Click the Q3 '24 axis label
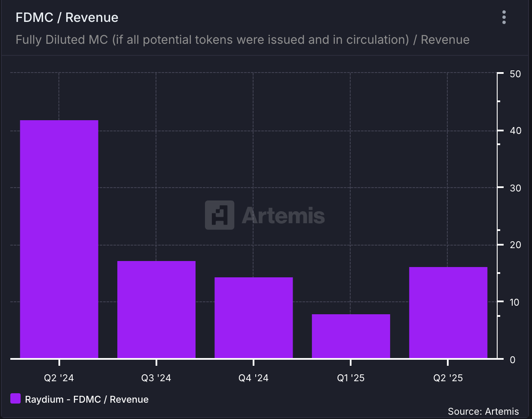The width and height of the screenshot is (532, 419). (156, 378)
